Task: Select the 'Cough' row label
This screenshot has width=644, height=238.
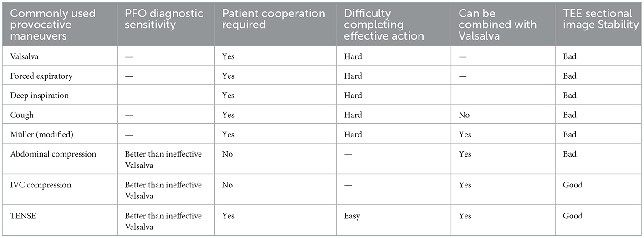Action: coord(21,115)
